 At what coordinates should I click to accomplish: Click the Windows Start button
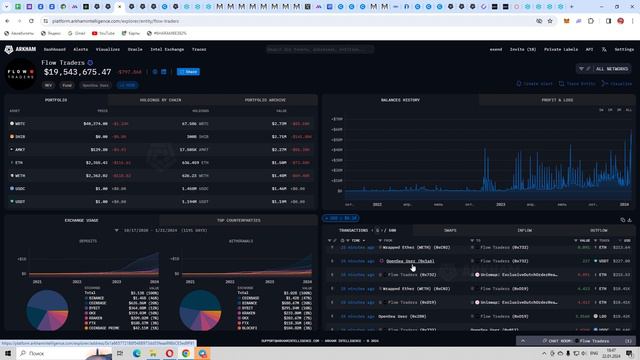click(8, 353)
